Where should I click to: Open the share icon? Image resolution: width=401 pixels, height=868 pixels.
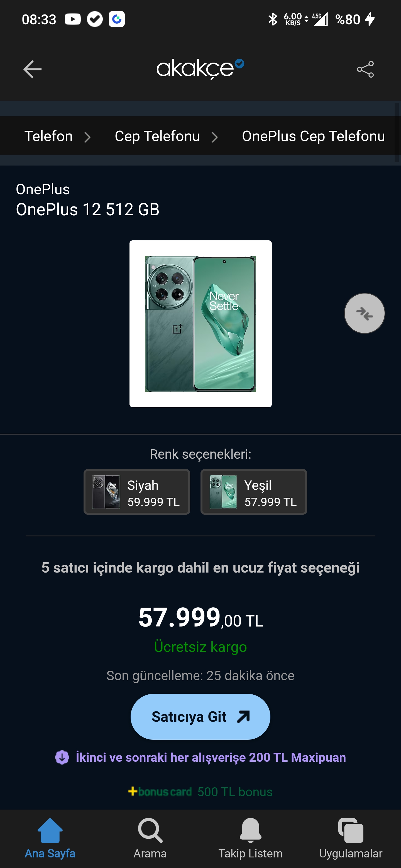tap(365, 69)
